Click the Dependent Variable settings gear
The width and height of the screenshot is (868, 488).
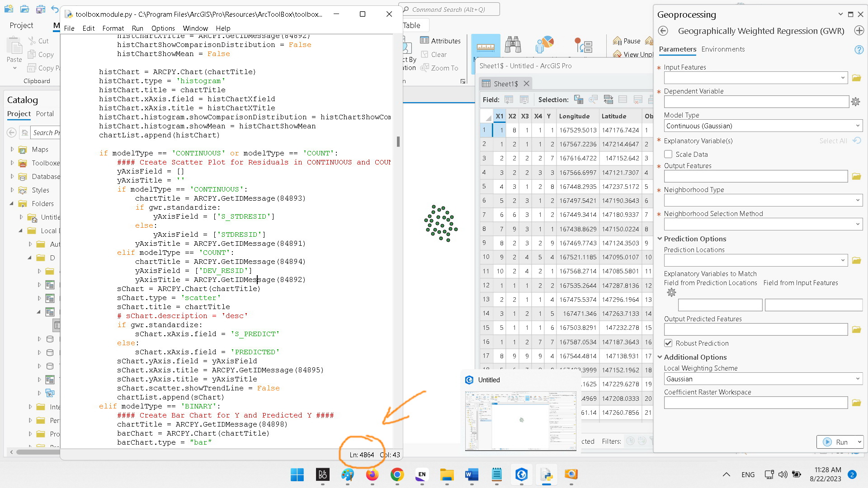855,102
